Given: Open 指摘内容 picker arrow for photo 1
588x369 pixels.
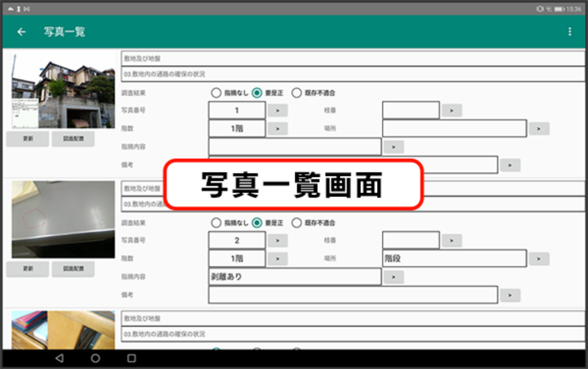Looking at the screenshot, I should (x=394, y=147).
